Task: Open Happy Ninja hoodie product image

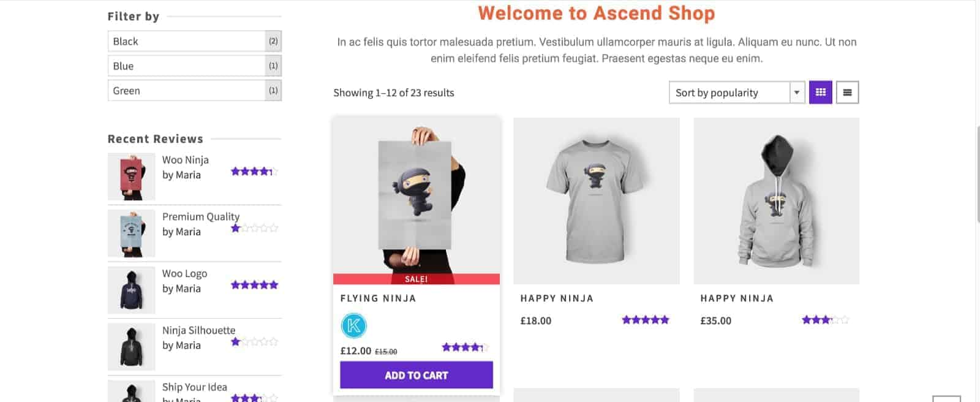Action: [776, 201]
